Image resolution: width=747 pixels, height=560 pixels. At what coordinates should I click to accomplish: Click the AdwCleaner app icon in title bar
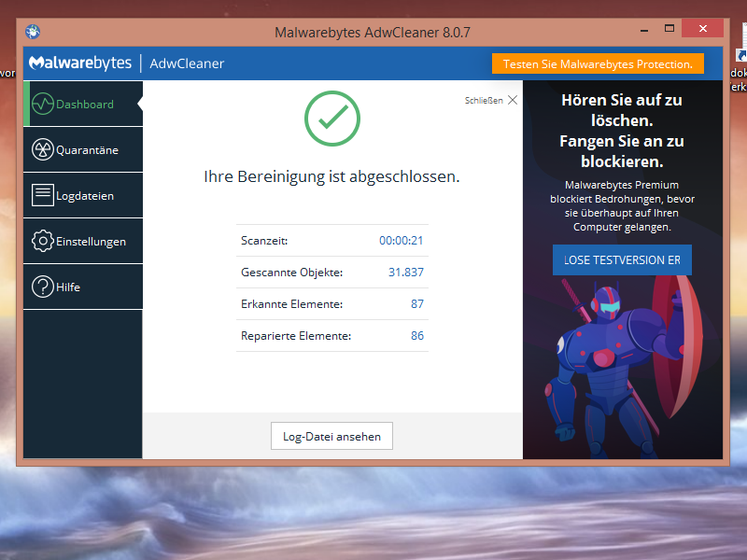coord(33,32)
